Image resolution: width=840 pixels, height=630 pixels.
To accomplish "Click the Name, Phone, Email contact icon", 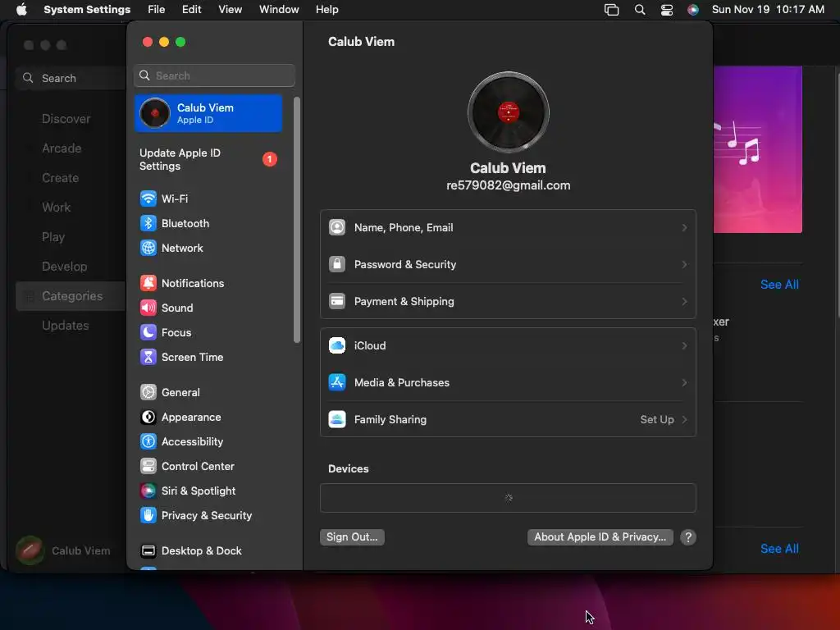I will click(337, 228).
